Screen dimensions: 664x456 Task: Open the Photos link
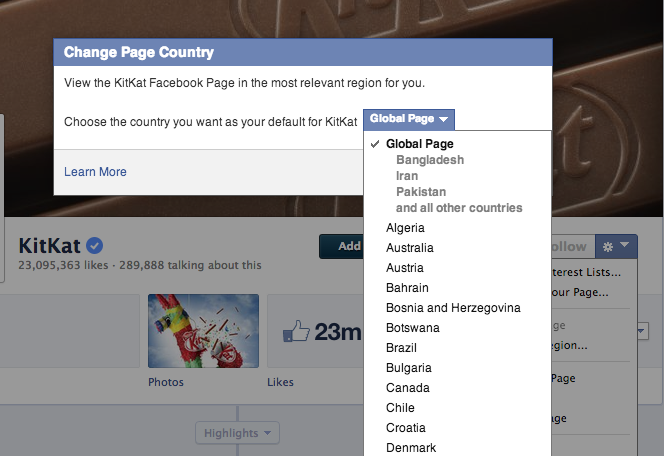coord(166,382)
